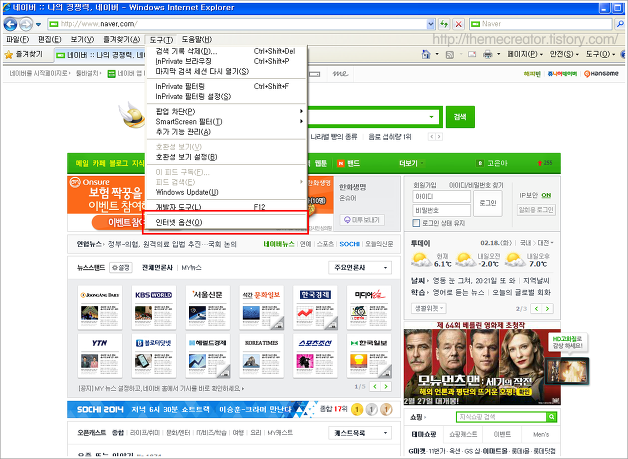Click previous arrow in Today weather box

pos(536,308)
